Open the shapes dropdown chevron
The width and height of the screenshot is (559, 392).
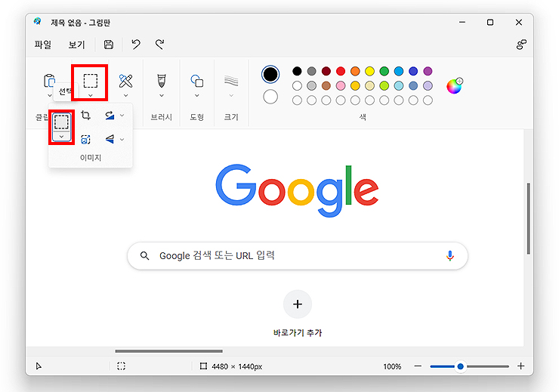point(197,95)
